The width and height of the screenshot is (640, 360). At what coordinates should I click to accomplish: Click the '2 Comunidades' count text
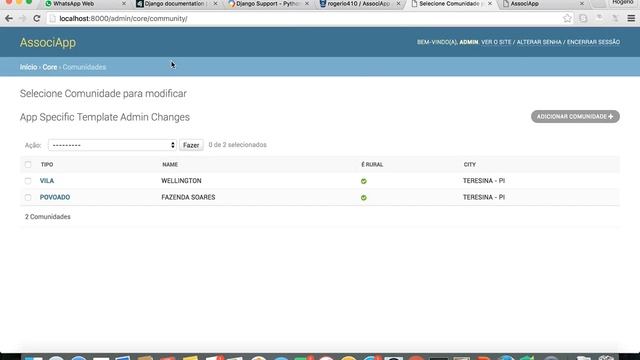pos(48,217)
